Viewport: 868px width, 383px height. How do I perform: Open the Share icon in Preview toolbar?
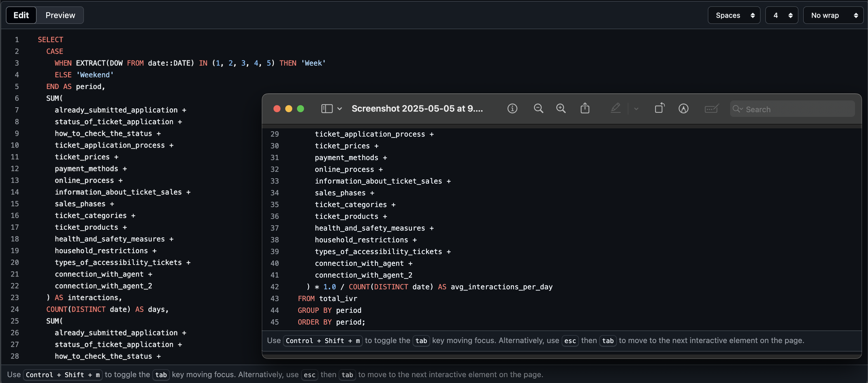585,108
